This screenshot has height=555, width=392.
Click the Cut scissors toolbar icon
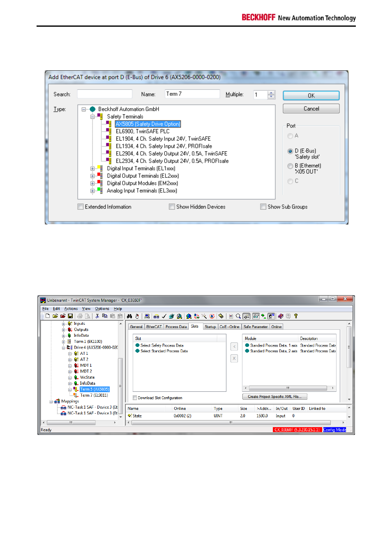[x=97, y=316]
